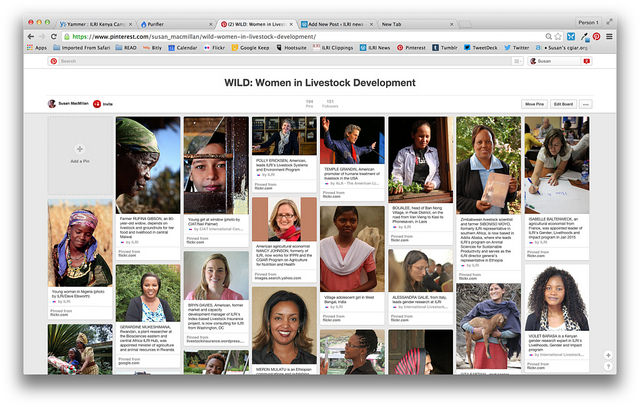Click Susan MacMillan board owner name
This screenshot has width=640, height=407.
coord(73,104)
